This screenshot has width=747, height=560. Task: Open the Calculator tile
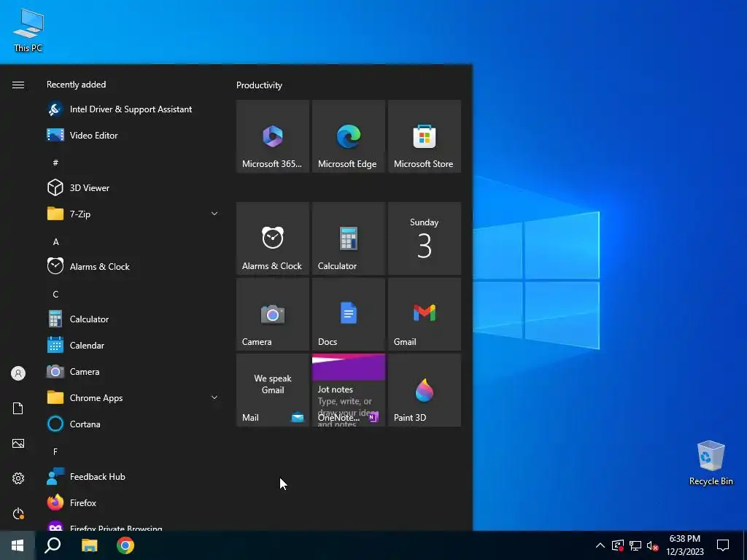348,238
